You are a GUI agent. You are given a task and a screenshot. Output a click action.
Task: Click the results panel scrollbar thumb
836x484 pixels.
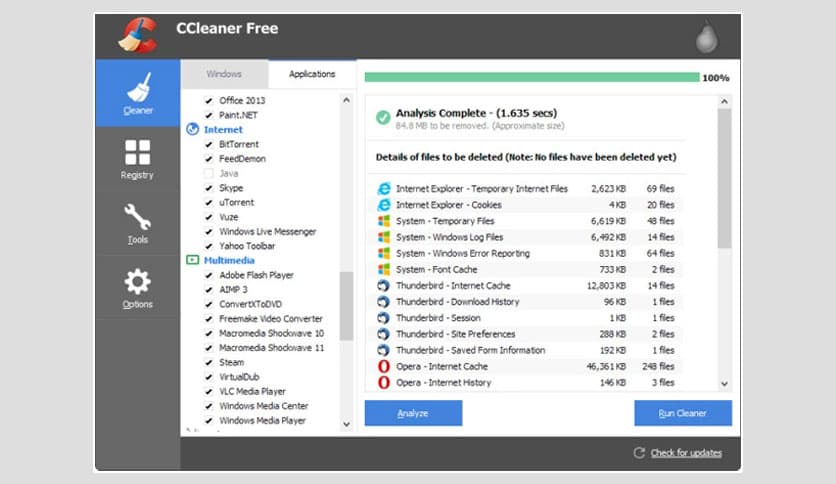[x=724, y=179]
